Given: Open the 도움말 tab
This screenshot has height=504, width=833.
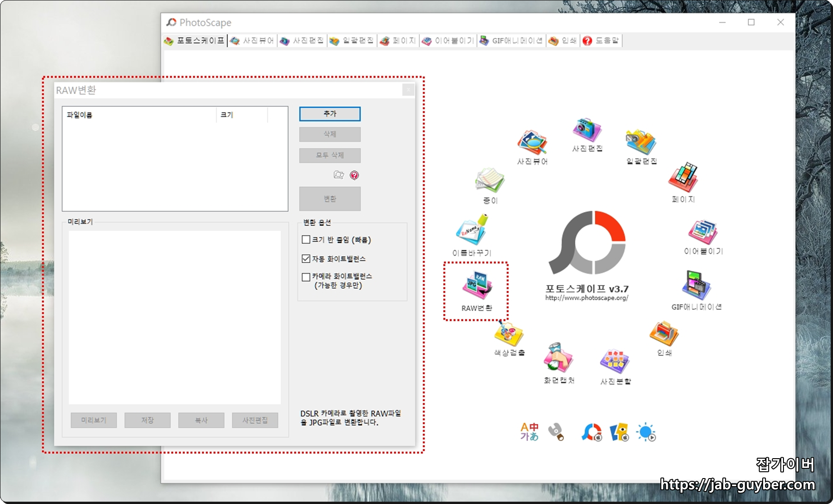Looking at the screenshot, I should point(601,41).
